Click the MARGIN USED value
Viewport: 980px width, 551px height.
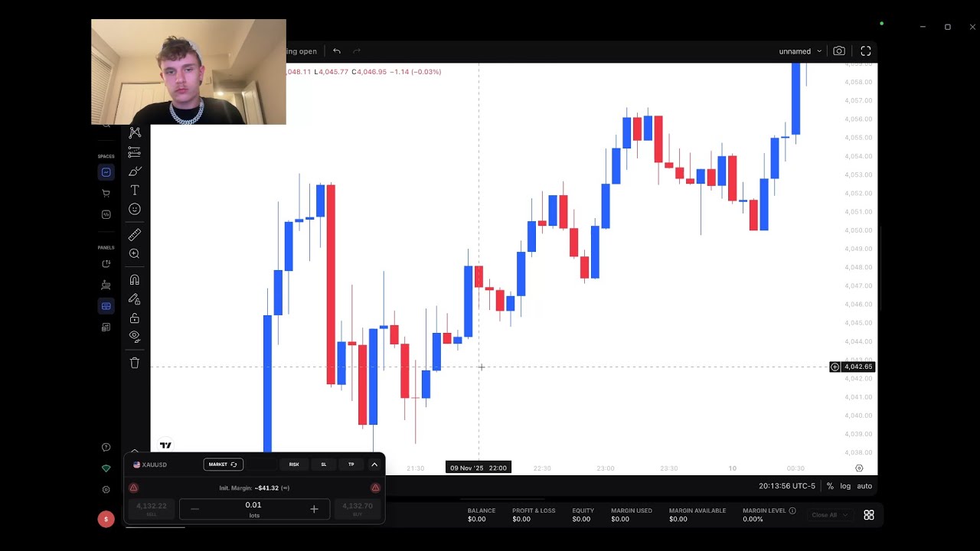(x=620, y=519)
